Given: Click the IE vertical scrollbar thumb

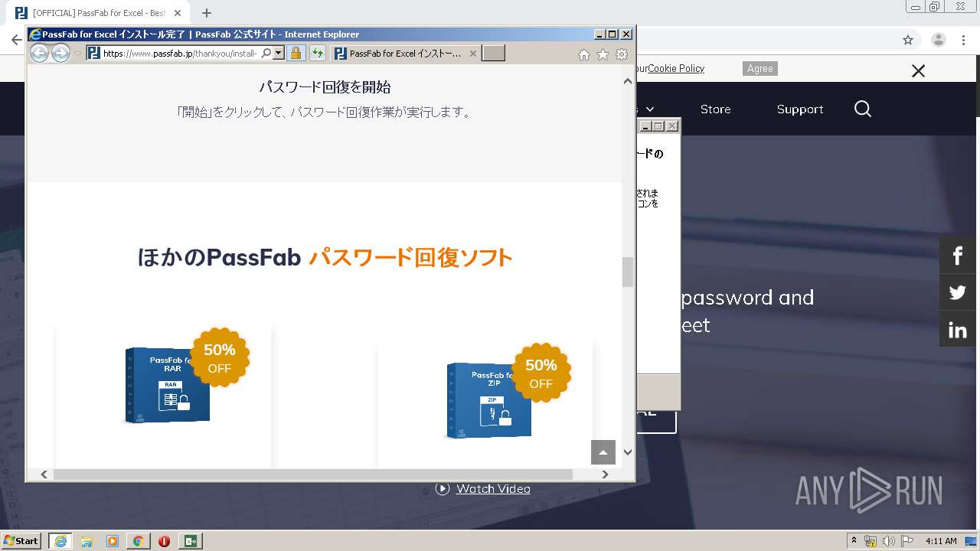Looking at the screenshot, I should (x=628, y=272).
